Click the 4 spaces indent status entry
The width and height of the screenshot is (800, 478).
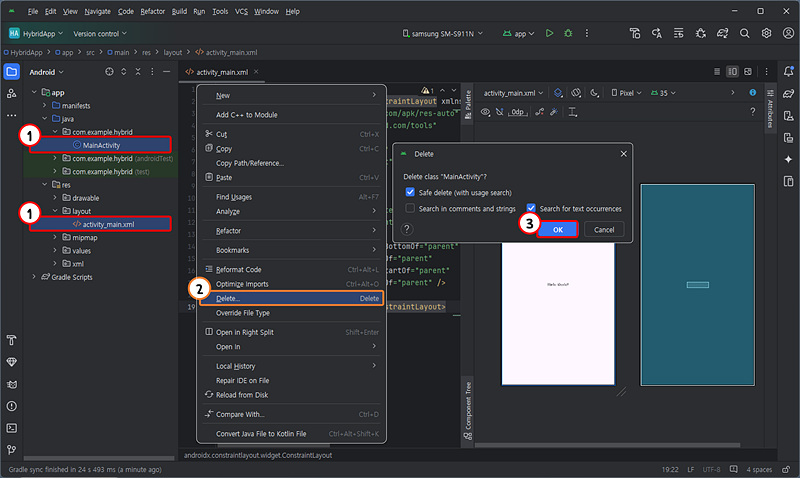coord(759,469)
